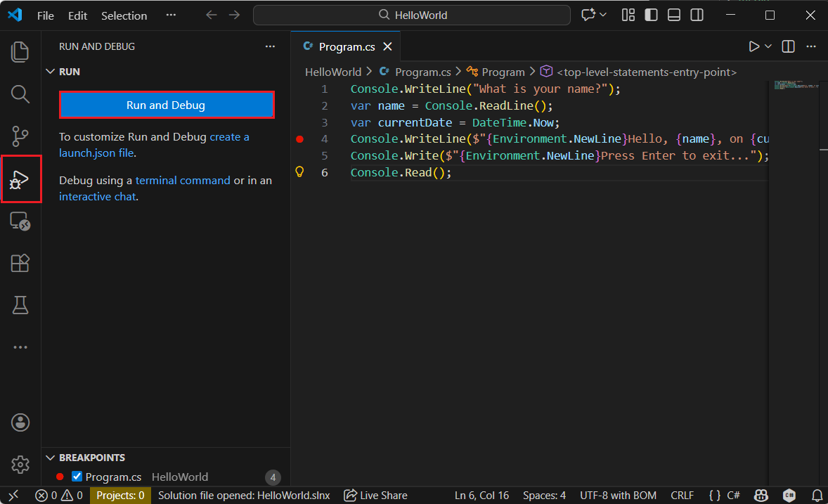The width and height of the screenshot is (828, 504).
Task: Click the Run and Debug button
Action: (166, 104)
